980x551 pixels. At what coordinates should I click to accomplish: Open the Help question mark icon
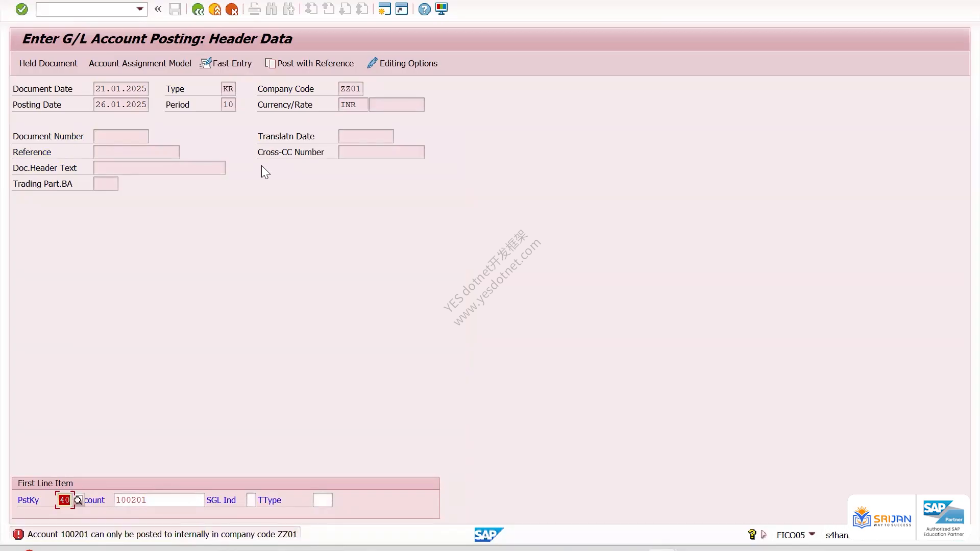coord(424,9)
